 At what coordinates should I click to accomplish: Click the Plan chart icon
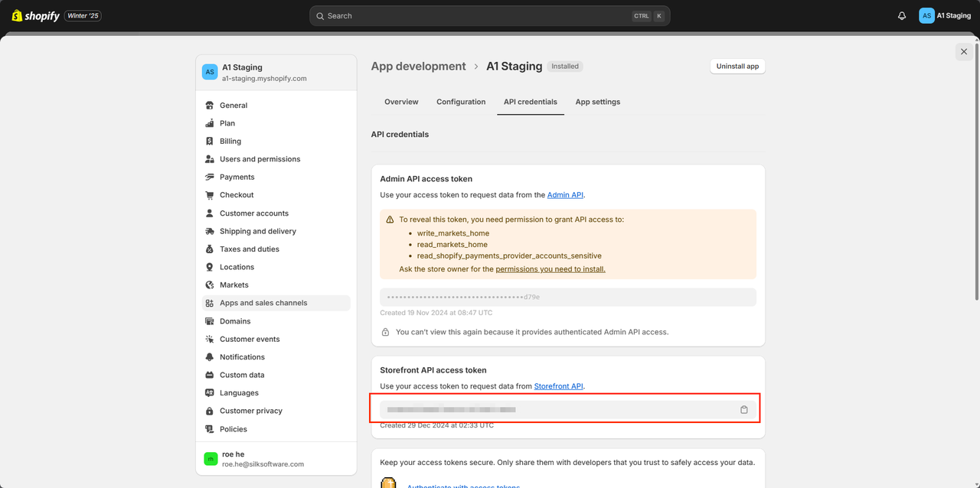click(210, 123)
